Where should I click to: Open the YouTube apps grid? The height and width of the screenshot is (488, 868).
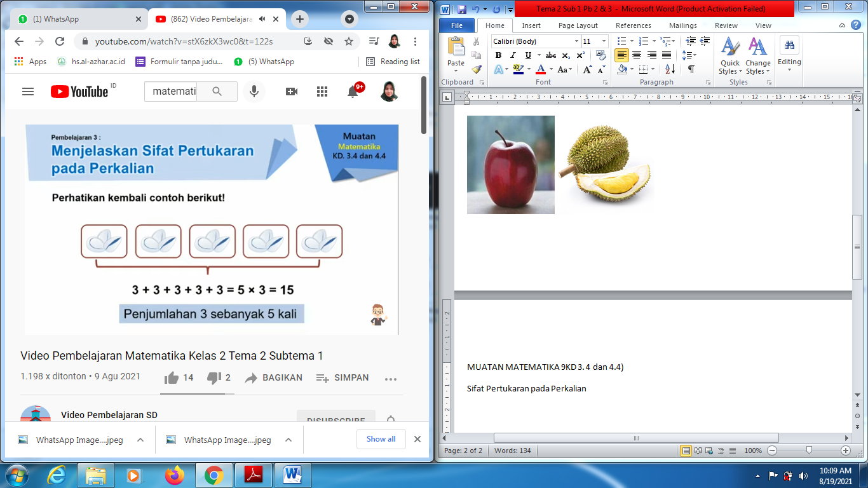tap(322, 91)
